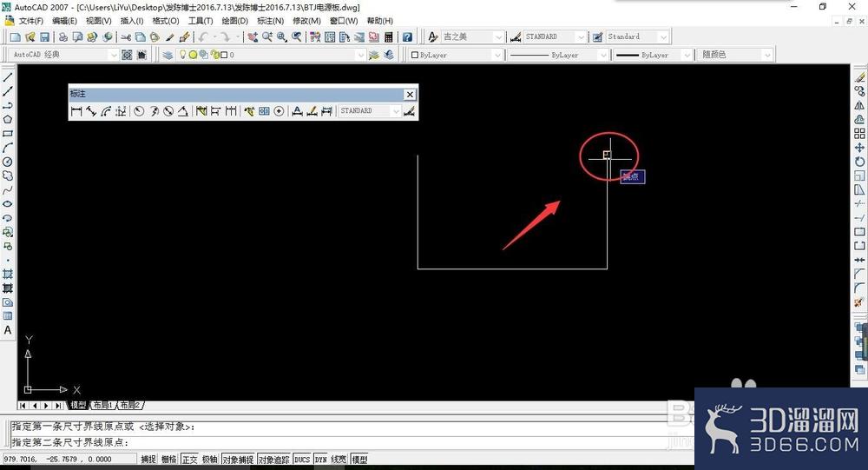This screenshot has width=868, height=470.
Task: Select the Rotate tool in modify toolbar
Action: (x=859, y=162)
